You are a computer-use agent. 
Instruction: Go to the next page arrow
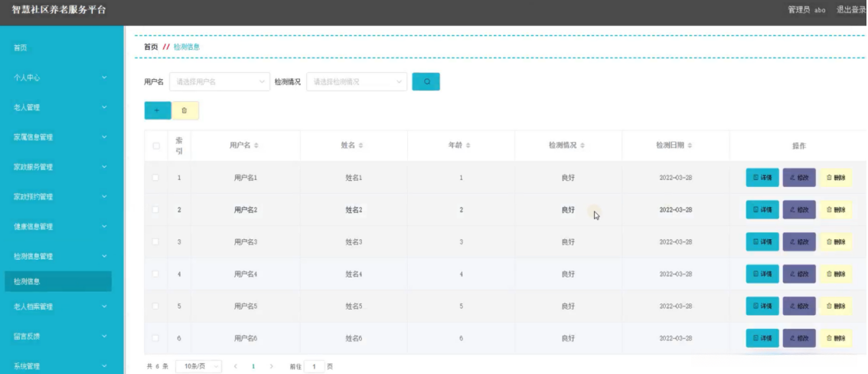(271, 366)
